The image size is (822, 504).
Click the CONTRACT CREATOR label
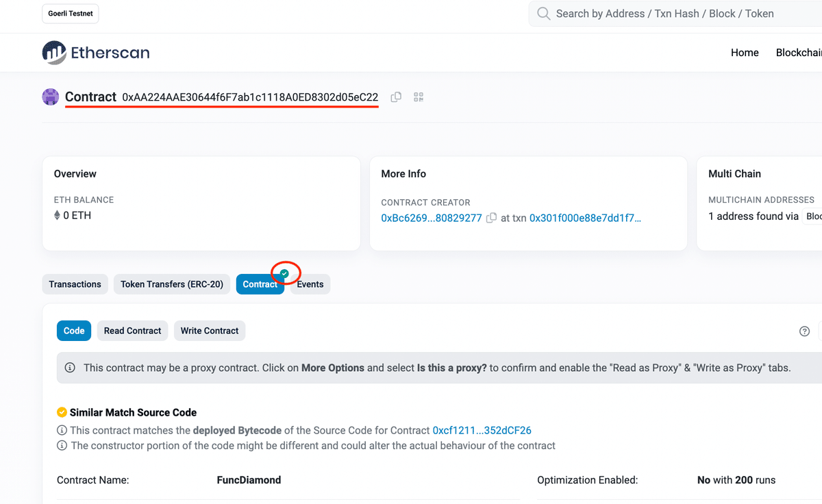[425, 203]
